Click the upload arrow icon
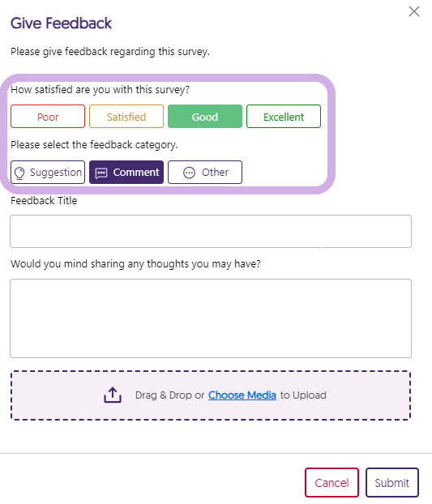432x504 pixels. [113, 395]
